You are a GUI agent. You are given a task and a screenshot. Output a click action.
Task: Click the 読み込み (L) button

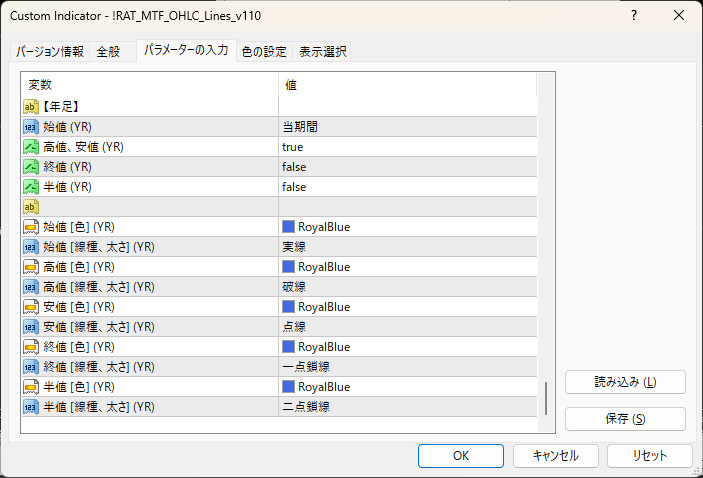(x=625, y=382)
